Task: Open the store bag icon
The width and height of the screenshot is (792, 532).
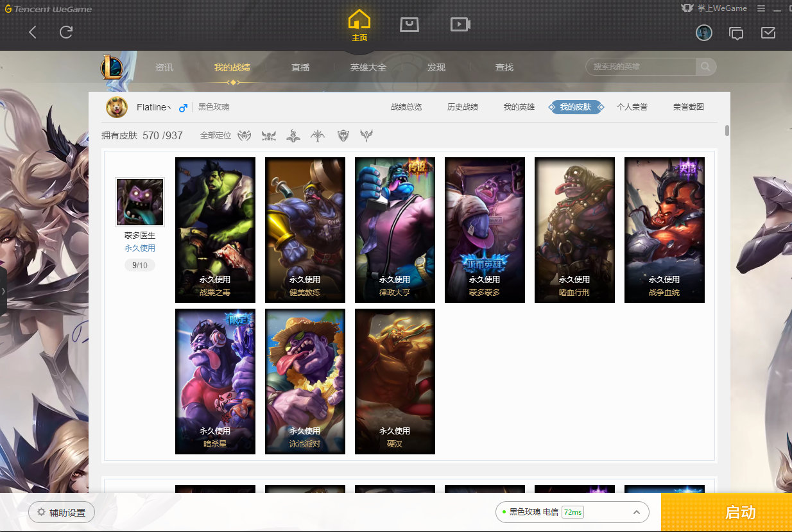Action: pos(409,24)
